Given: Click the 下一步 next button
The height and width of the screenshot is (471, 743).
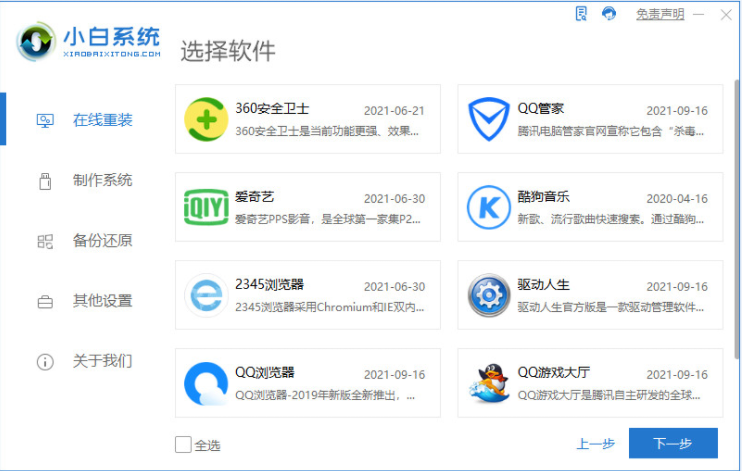Looking at the screenshot, I should pyautogui.click(x=672, y=443).
